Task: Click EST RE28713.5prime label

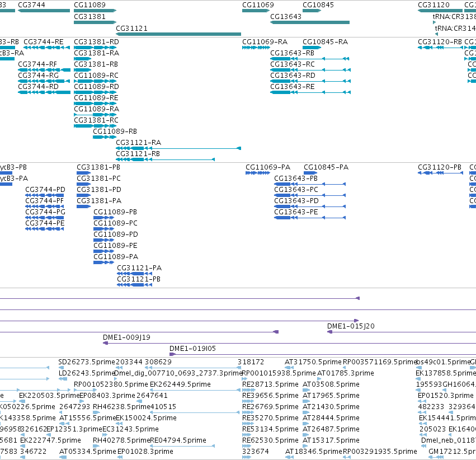Action: [x=271, y=384]
